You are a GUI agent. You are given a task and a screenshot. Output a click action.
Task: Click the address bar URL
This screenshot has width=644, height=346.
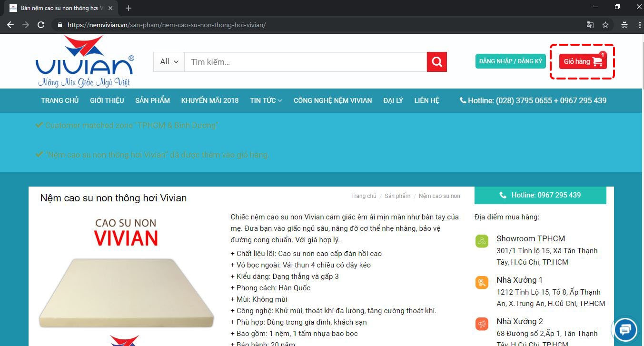(x=167, y=25)
